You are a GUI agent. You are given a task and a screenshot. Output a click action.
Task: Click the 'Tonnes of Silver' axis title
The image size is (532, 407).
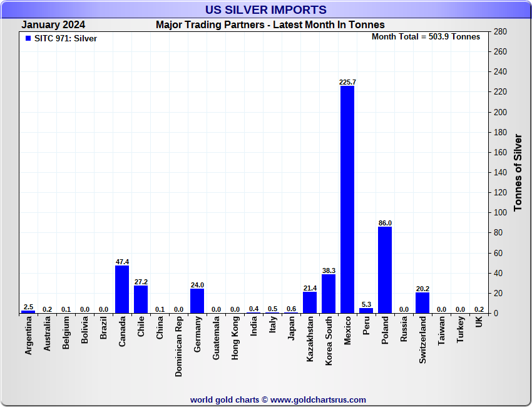pos(518,172)
